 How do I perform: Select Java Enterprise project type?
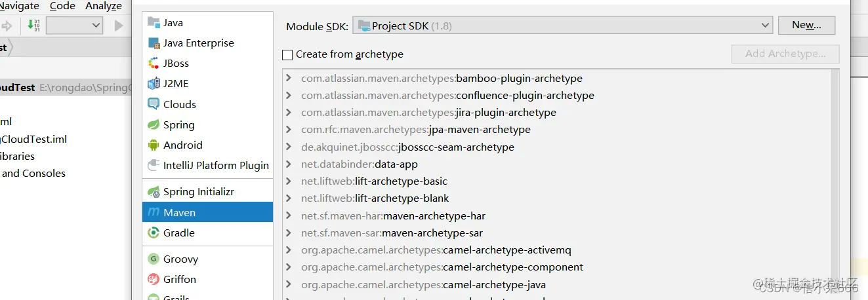pos(207,43)
